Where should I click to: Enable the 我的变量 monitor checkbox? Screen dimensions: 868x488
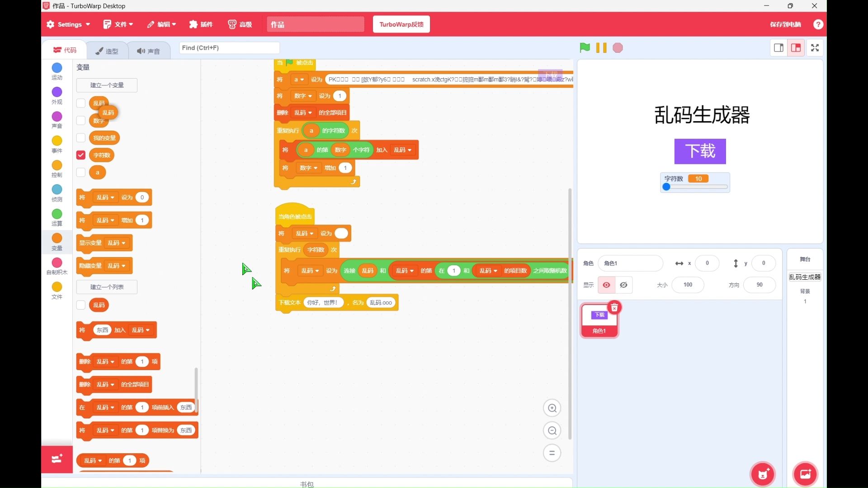click(81, 138)
